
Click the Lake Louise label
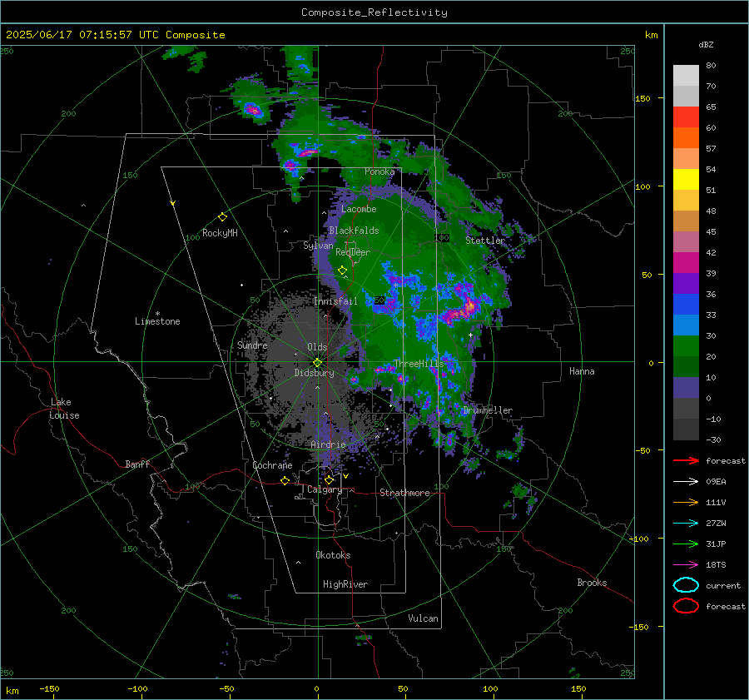tap(64, 409)
